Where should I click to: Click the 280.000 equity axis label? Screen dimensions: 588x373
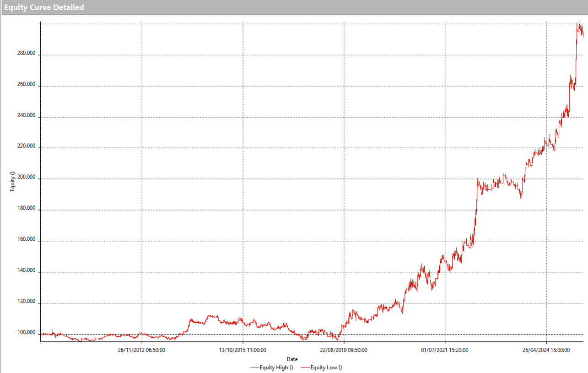[x=26, y=54]
